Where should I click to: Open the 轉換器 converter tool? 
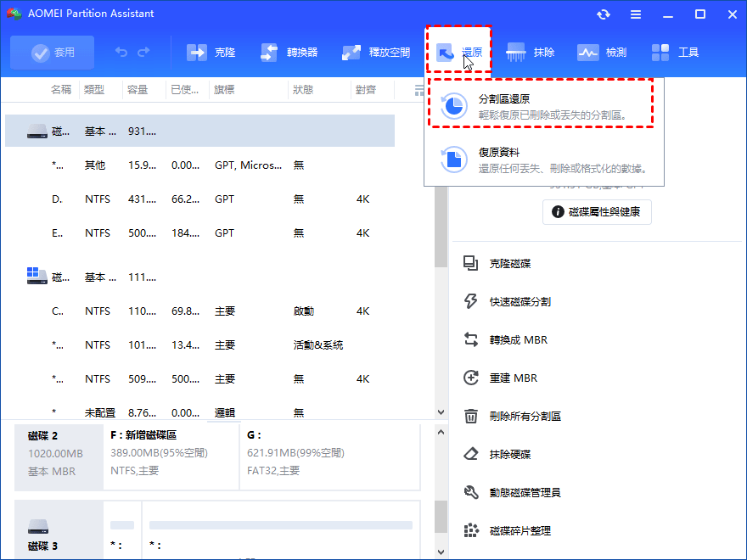pyautogui.click(x=289, y=53)
